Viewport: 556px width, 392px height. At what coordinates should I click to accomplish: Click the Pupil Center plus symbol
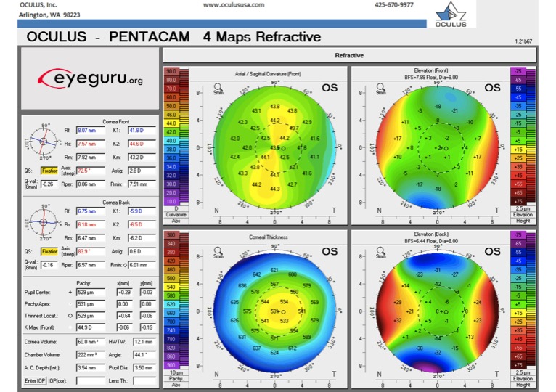pyautogui.click(x=70, y=293)
